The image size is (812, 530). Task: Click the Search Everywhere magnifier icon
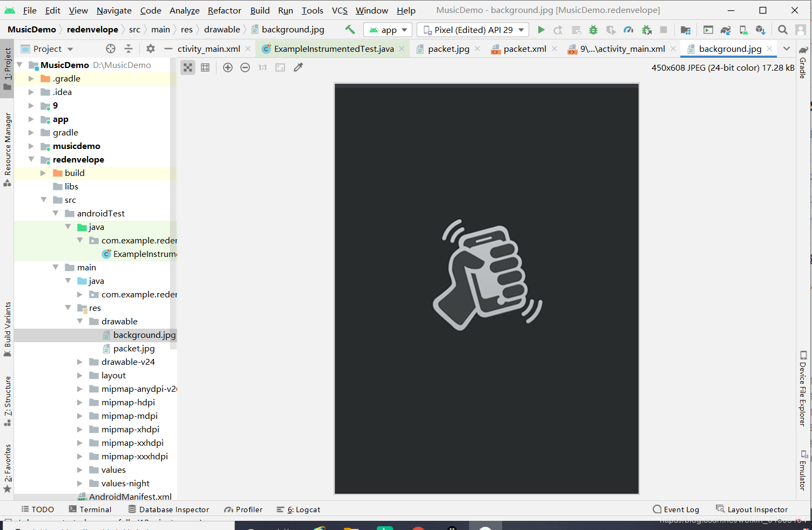pyautogui.click(x=783, y=30)
